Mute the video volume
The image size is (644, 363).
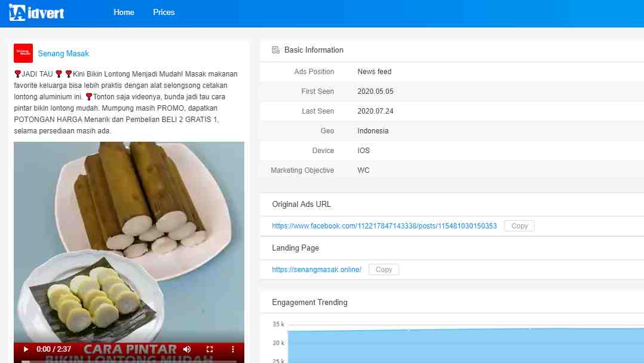click(187, 349)
